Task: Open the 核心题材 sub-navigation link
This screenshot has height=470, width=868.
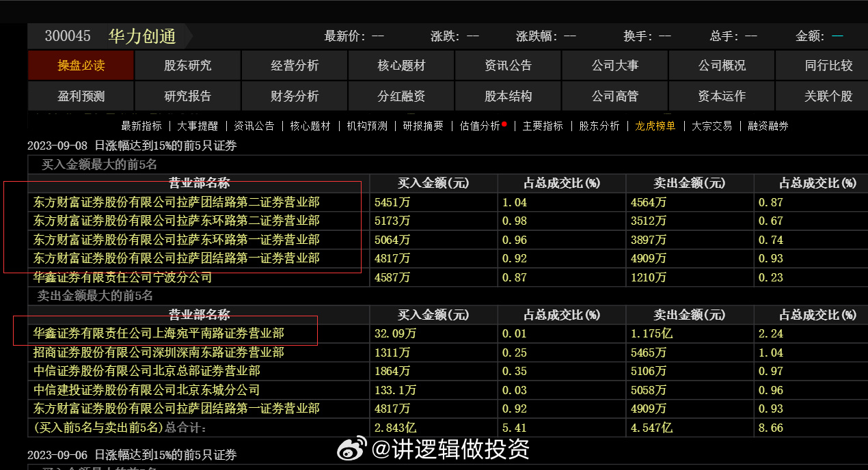Action: tap(310, 126)
